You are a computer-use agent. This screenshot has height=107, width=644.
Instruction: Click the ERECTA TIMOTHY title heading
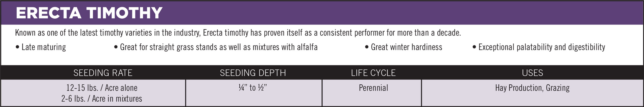click(89, 13)
